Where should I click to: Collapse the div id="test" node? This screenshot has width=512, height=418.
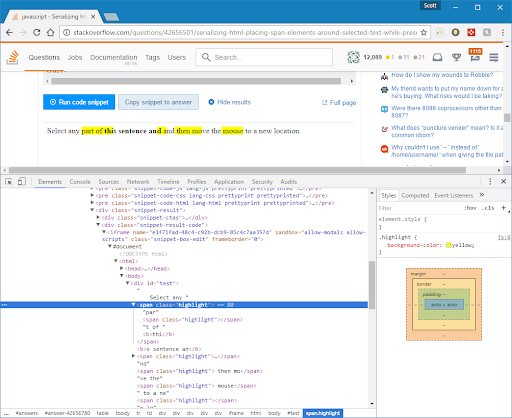click(x=127, y=283)
